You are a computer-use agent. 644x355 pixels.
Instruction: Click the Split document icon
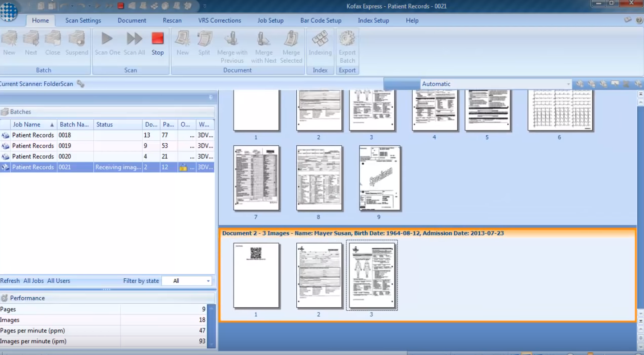pos(204,39)
